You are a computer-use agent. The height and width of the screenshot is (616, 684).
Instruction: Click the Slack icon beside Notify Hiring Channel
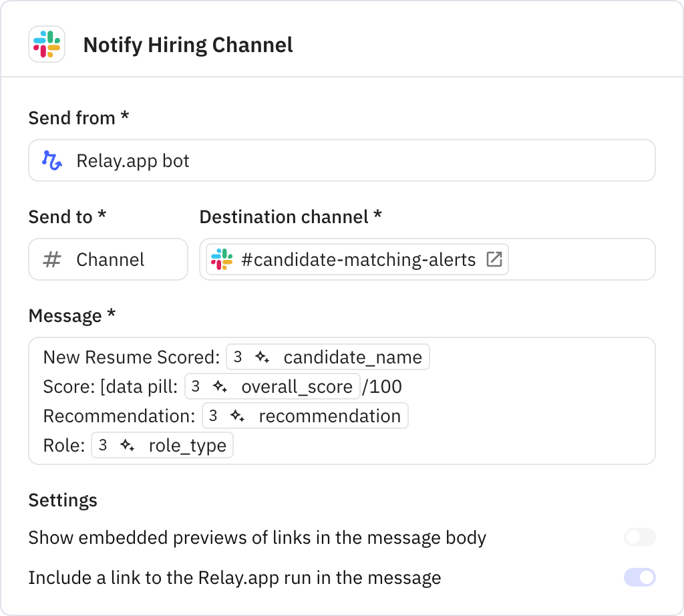46,45
